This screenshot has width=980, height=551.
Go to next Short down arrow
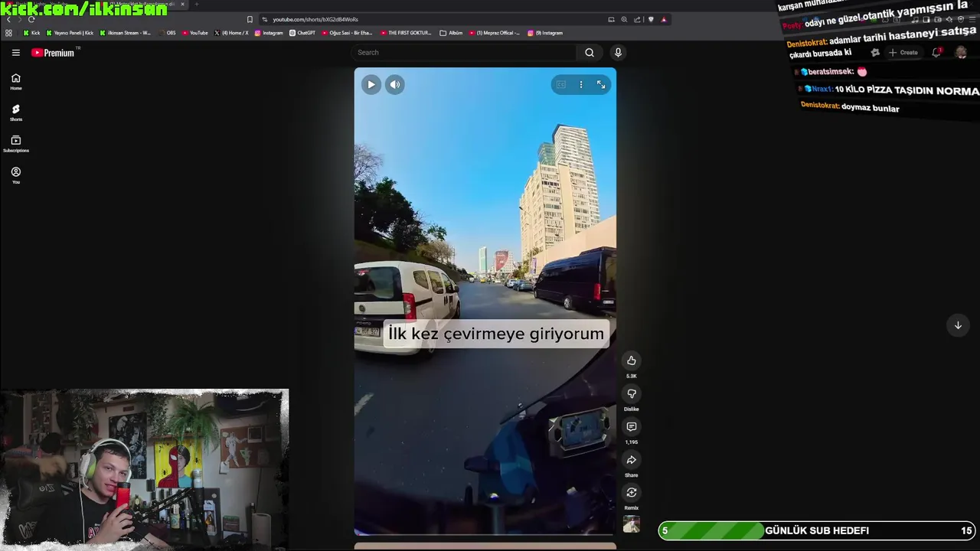point(957,325)
